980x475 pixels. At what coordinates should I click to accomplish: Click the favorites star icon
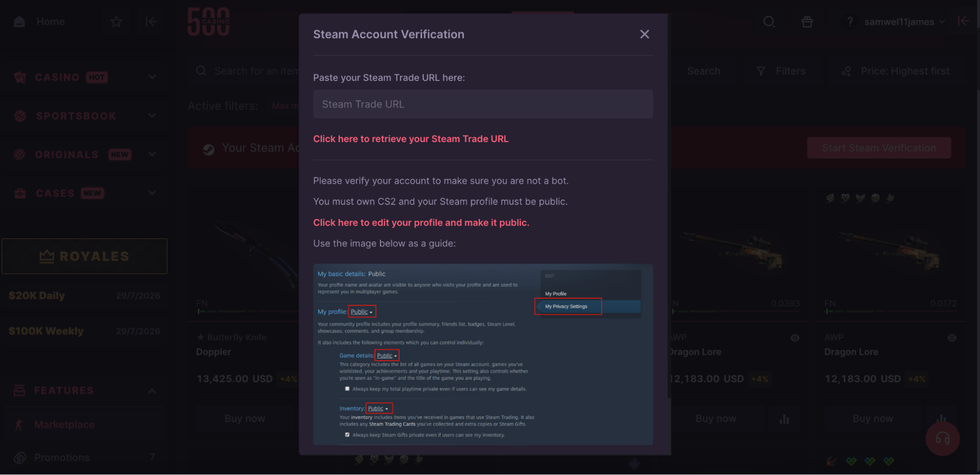[116, 22]
